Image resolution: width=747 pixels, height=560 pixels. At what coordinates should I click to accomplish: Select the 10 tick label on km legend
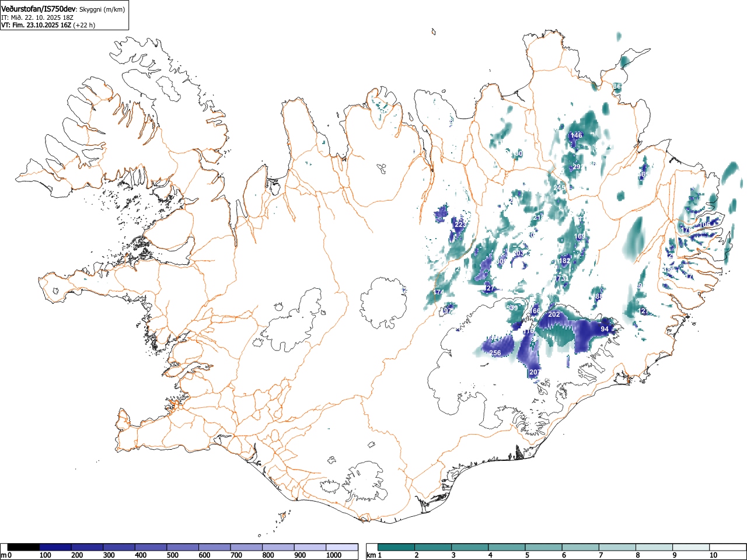point(713,555)
